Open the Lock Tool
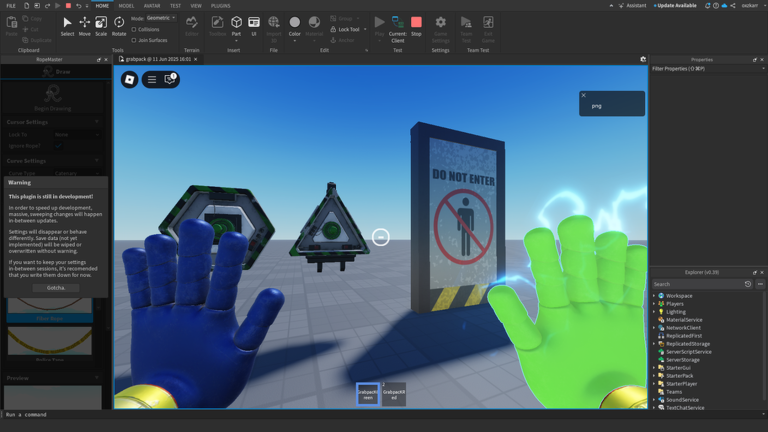 (346, 29)
